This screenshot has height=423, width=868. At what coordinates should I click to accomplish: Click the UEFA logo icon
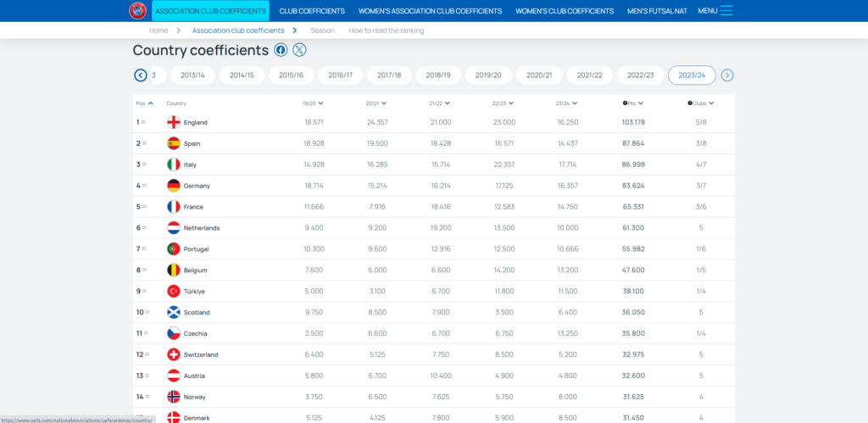pyautogui.click(x=136, y=10)
